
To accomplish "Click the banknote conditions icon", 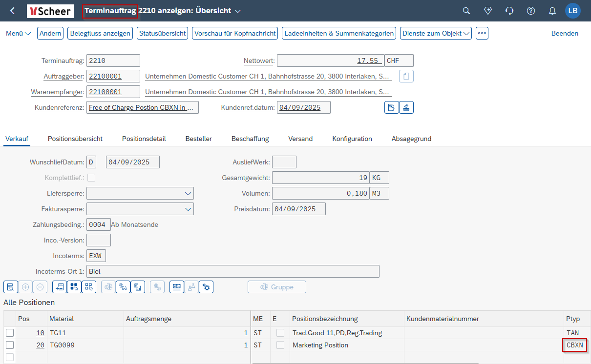I will tap(177, 287).
